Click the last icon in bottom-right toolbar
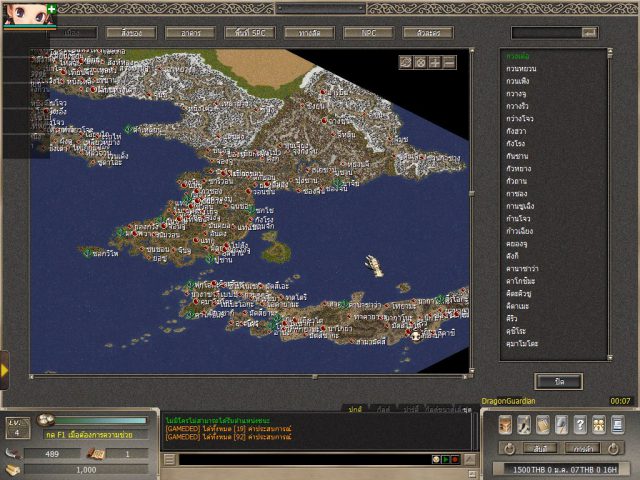The height and width of the screenshot is (480, 640). click(x=617, y=424)
